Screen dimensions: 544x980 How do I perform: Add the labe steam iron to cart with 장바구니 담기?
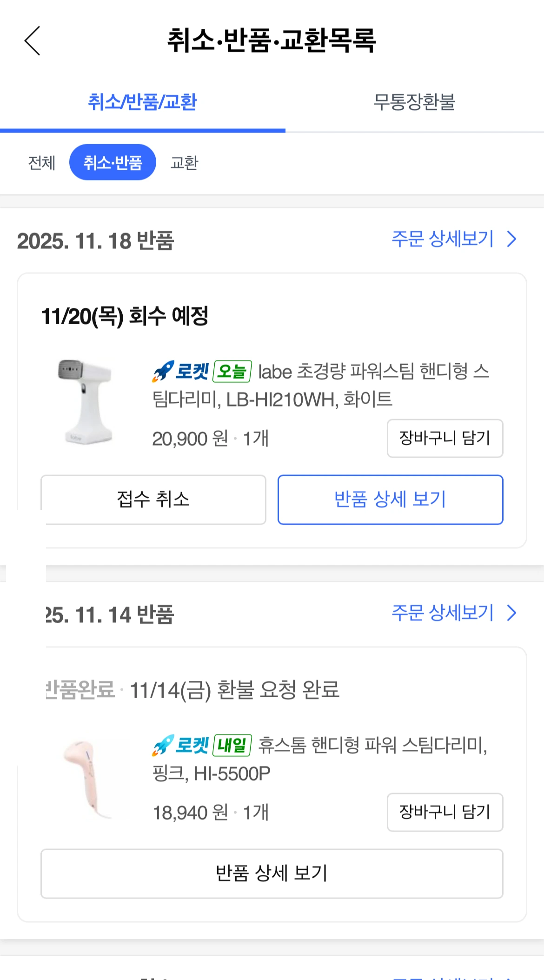pos(445,438)
